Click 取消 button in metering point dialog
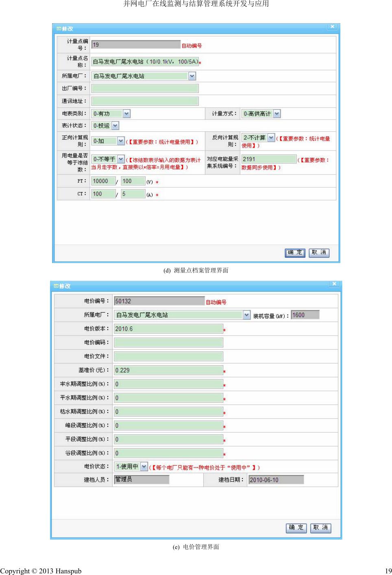The height and width of the screenshot is (575, 392). (x=319, y=253)
